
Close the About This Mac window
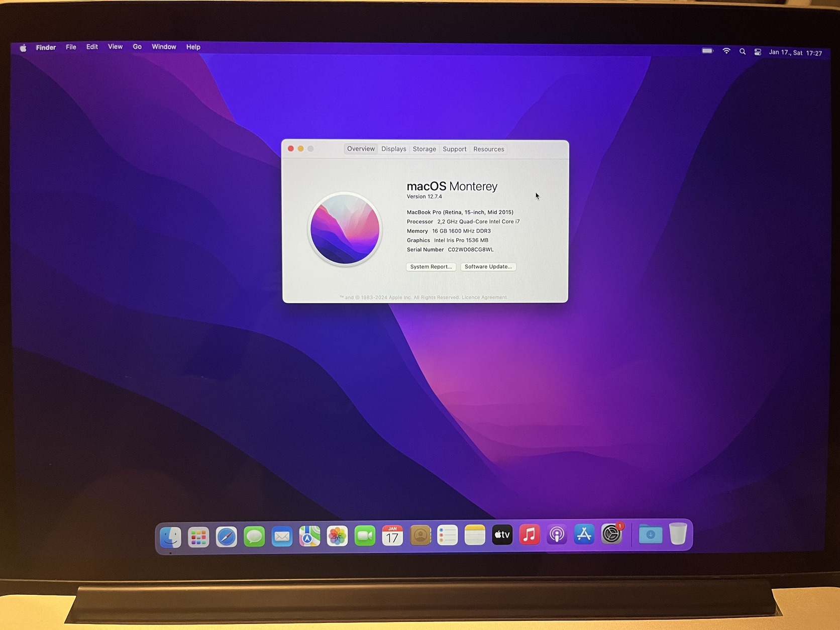tap(291, 149)
